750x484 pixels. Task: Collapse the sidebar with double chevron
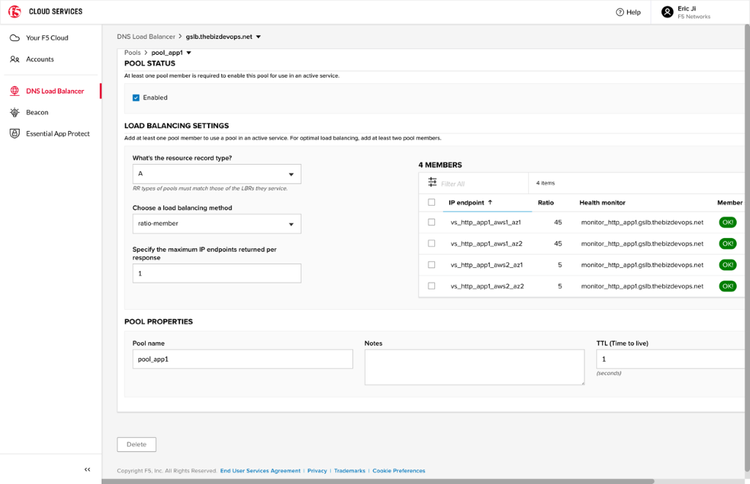pos(87,469)
